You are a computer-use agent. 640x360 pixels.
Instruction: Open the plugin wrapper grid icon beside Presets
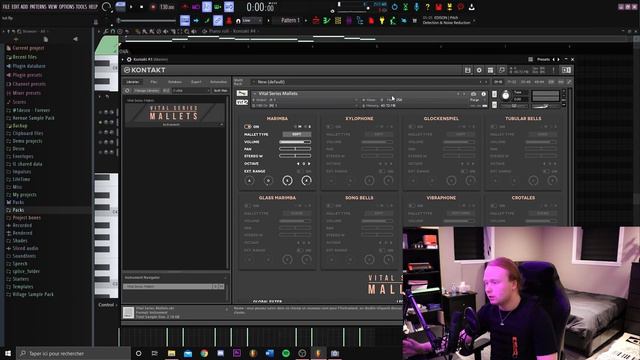point(530,60)
